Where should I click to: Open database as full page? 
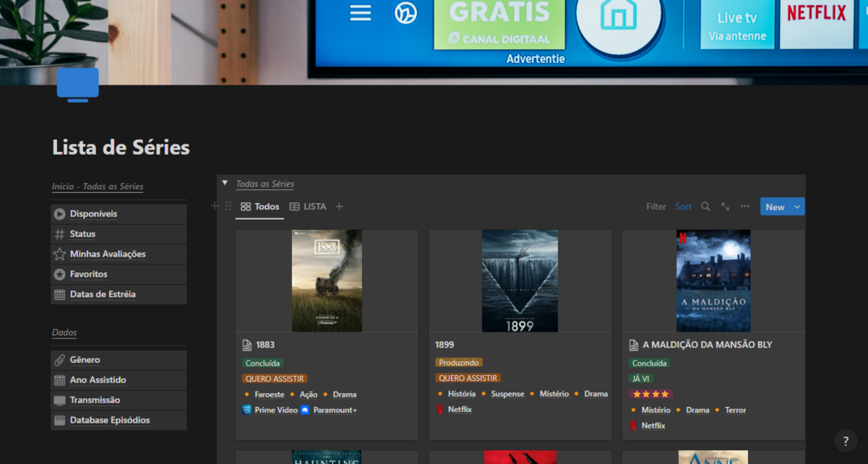pyautogui.click(x=725, y=207)
